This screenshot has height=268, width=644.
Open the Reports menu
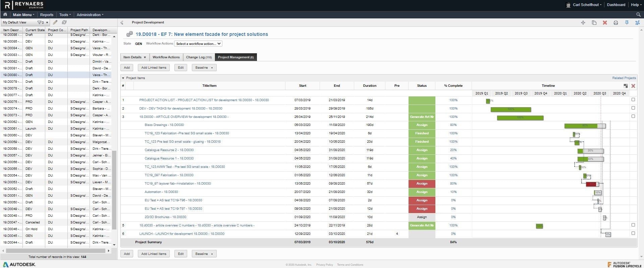point(47,15)
